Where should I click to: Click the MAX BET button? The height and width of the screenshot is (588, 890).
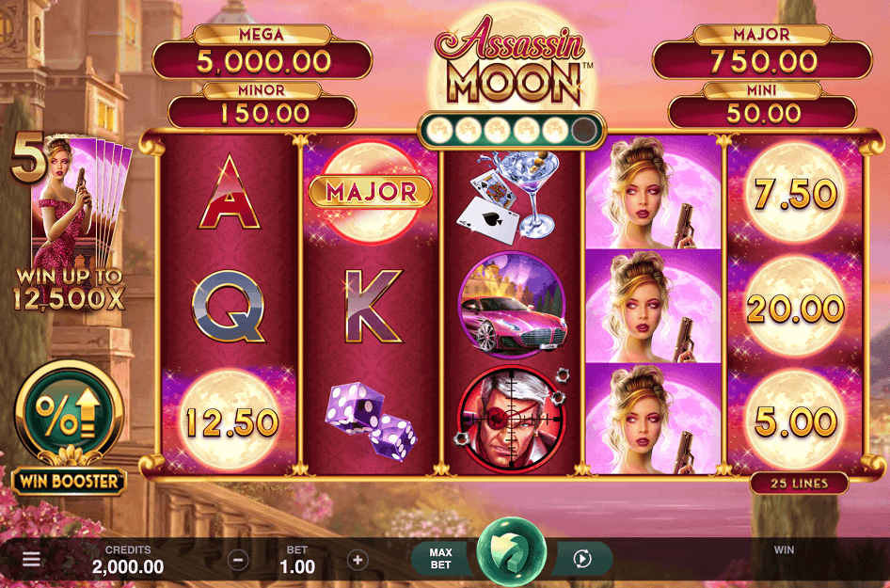440,559
